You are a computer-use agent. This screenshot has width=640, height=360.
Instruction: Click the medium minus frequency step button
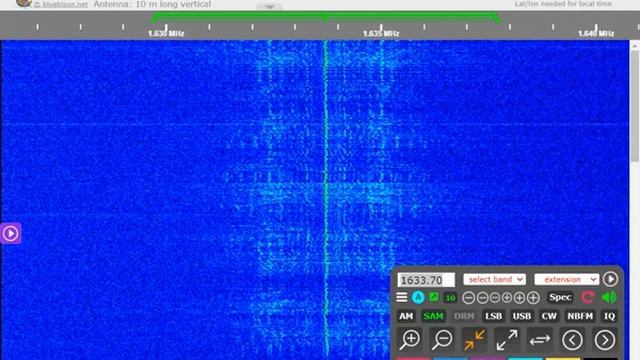tap(482, 298)
